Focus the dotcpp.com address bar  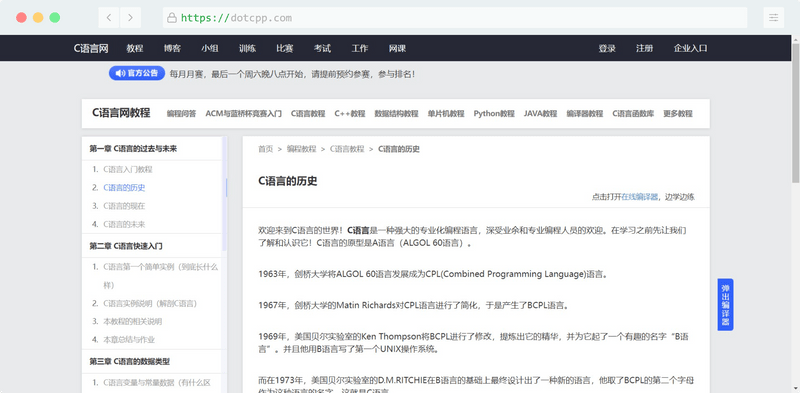pos(455,18)
